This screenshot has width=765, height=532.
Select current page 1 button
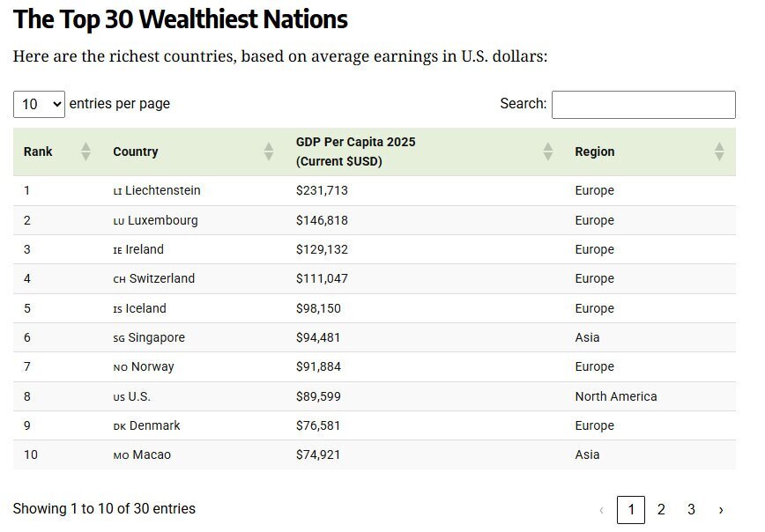pyautogui.click(x=631, y=510)
